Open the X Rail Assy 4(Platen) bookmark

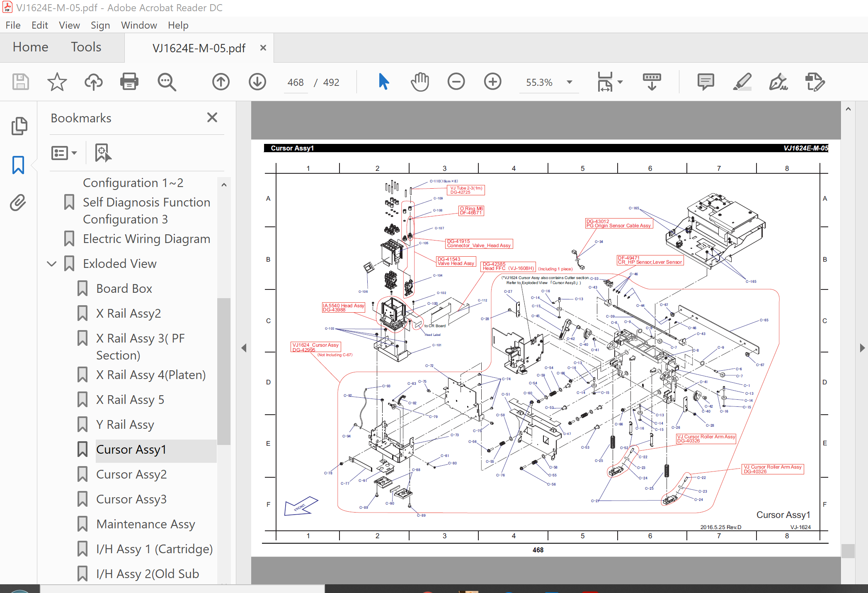tap(151, 375)
